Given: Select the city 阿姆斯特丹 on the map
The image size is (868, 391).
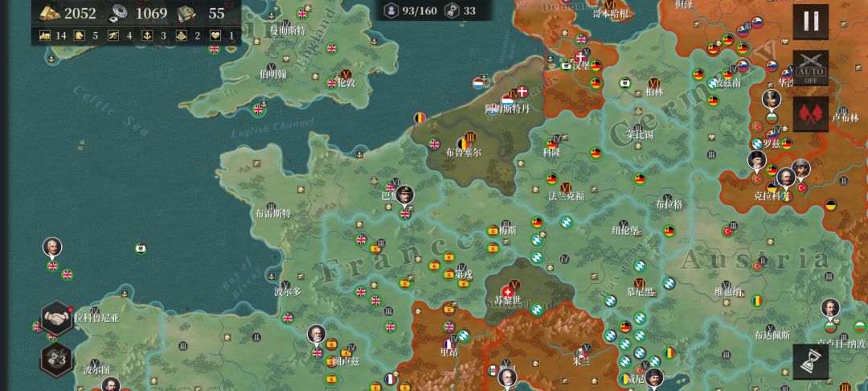Looking at the screenshot, I should [507, 109].
